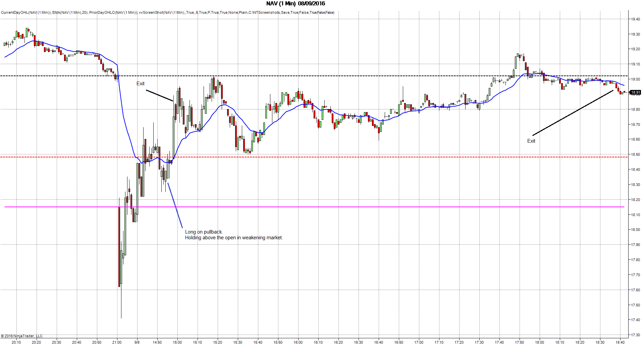Click the 18.50 price axis label
Screen dimensions: 644x347
[x=635, y=154]
